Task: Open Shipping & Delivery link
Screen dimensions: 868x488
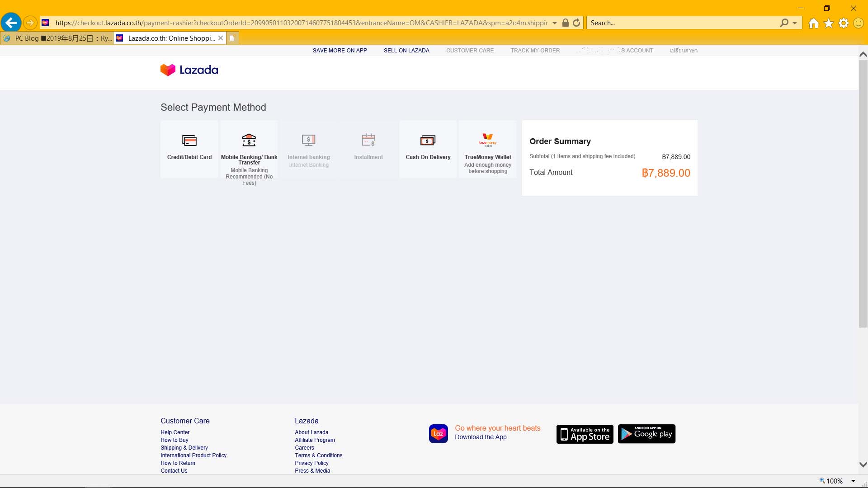Action: pos(184,448)
